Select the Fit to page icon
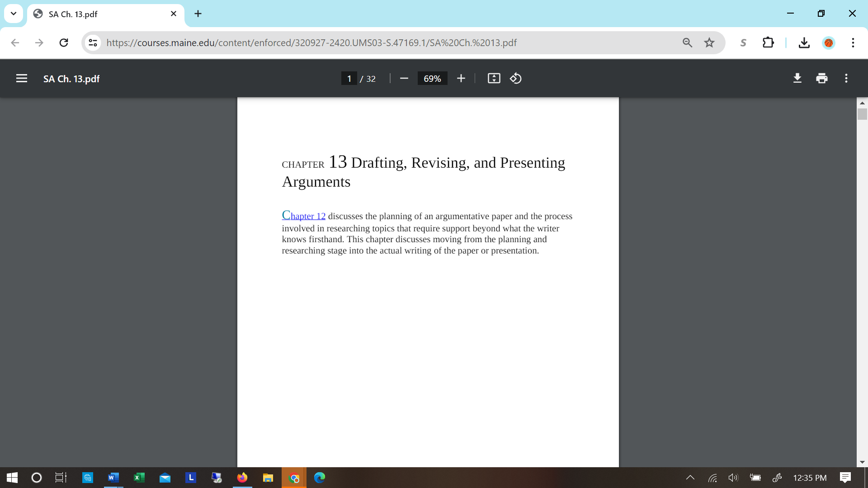868x488 pixels. coord(494,78)
